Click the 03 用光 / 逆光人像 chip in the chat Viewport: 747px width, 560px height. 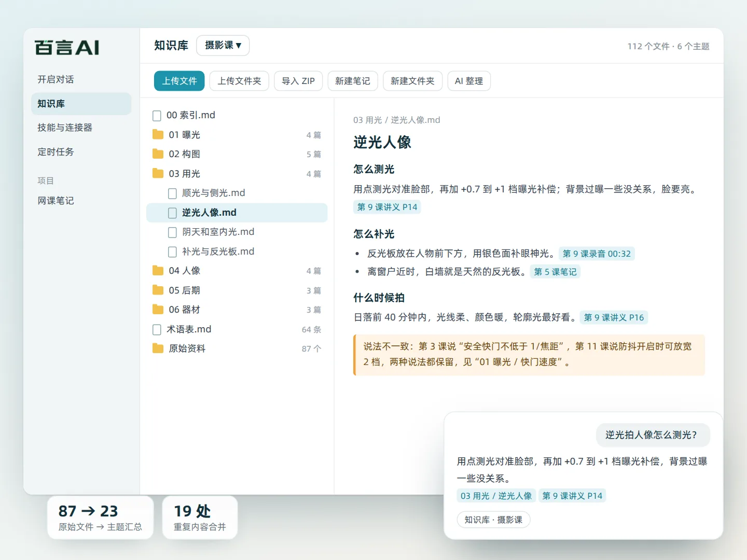496,496
